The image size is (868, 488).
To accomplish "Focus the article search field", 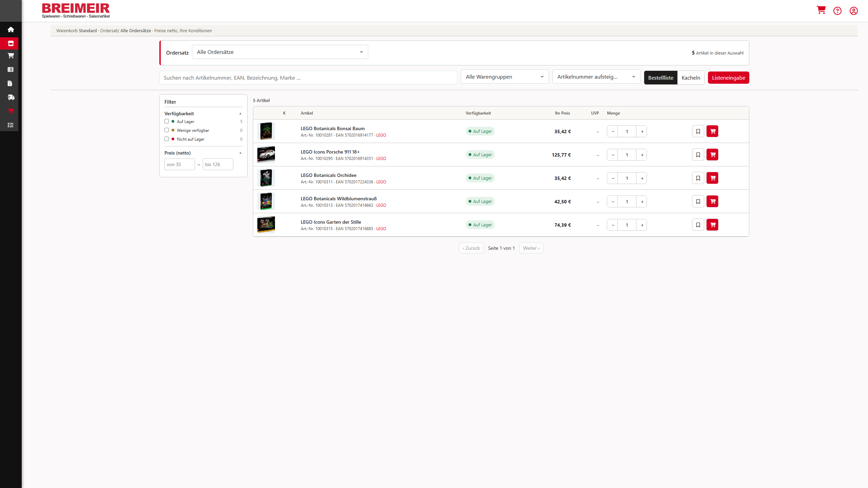I will pyautogui.click(x=308, y=78).
